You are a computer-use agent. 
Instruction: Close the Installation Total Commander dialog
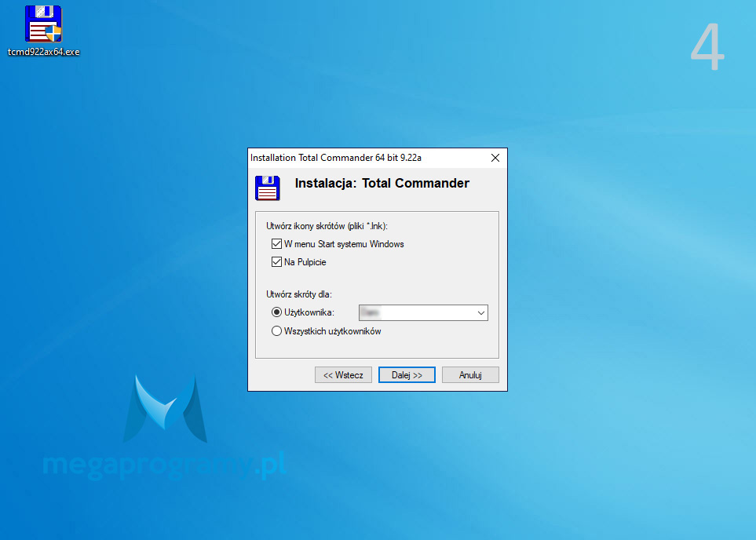[x=495, y=158]
